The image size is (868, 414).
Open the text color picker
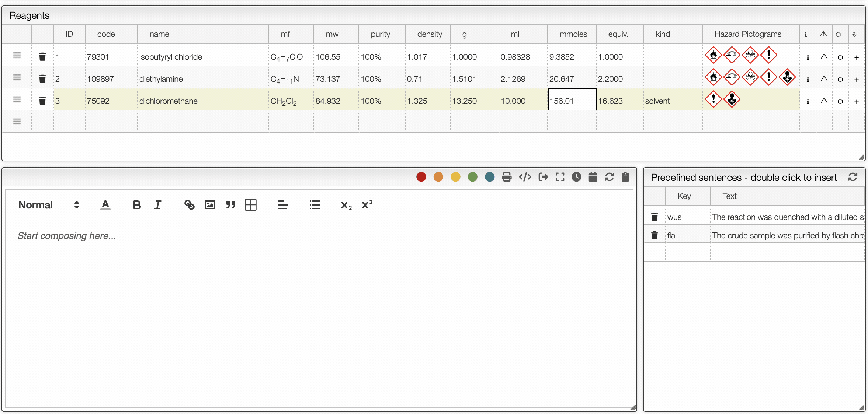105,205
